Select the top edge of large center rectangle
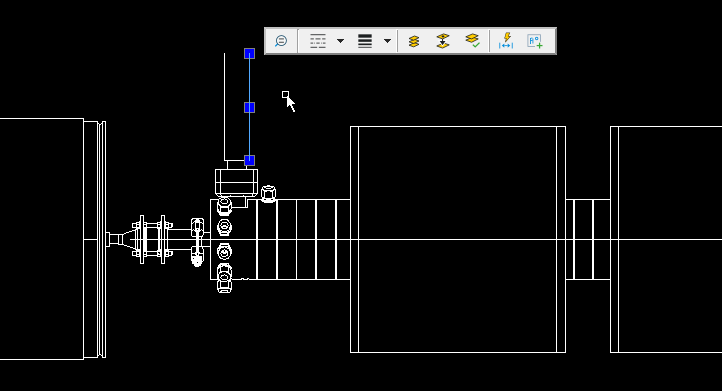 458,126
